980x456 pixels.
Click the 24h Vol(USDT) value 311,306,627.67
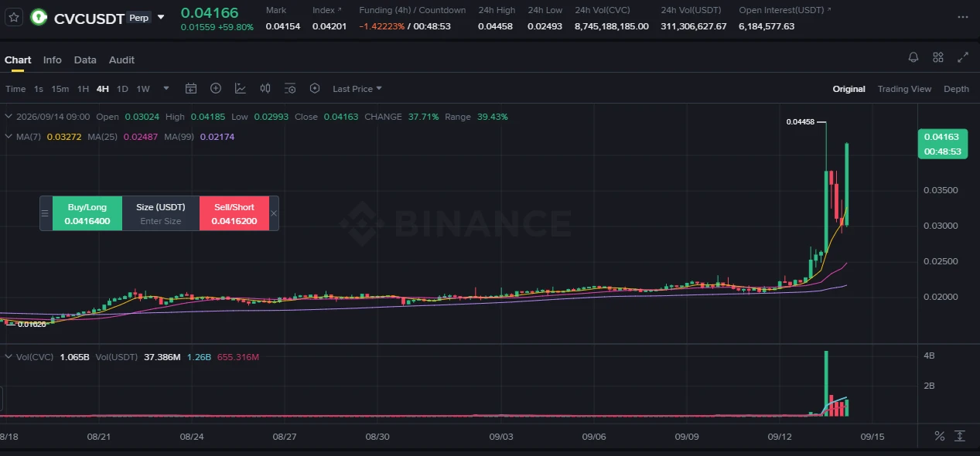(x=694, y=26)
